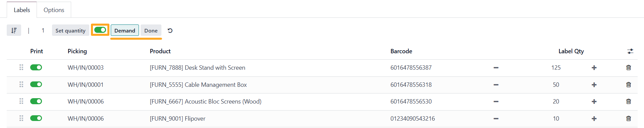Increase label quantity for Desk Stand with Screen
The width and height of the screenshot is (644, 128).
594,68
